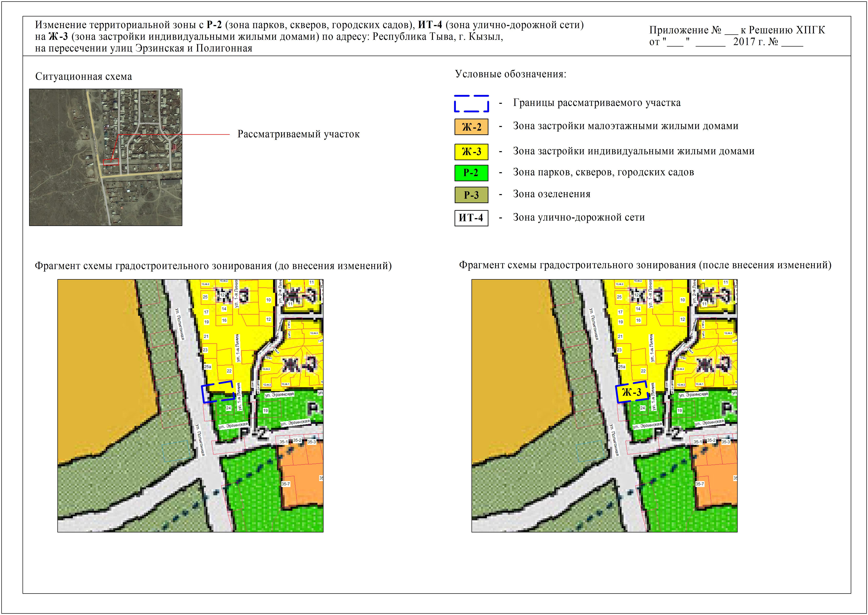
Task: Click the Р-3 olive legend swatch
Action: coord(471,195)
